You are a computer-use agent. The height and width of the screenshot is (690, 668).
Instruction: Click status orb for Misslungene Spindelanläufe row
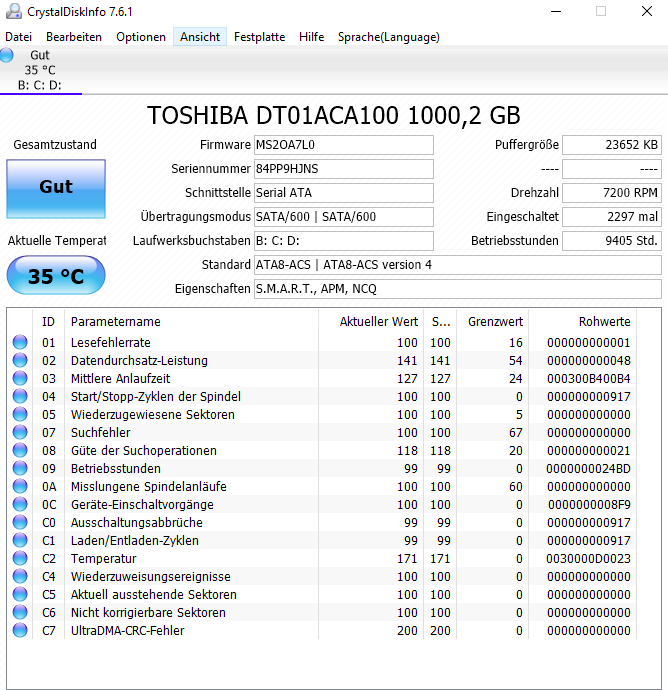point(20,486)
